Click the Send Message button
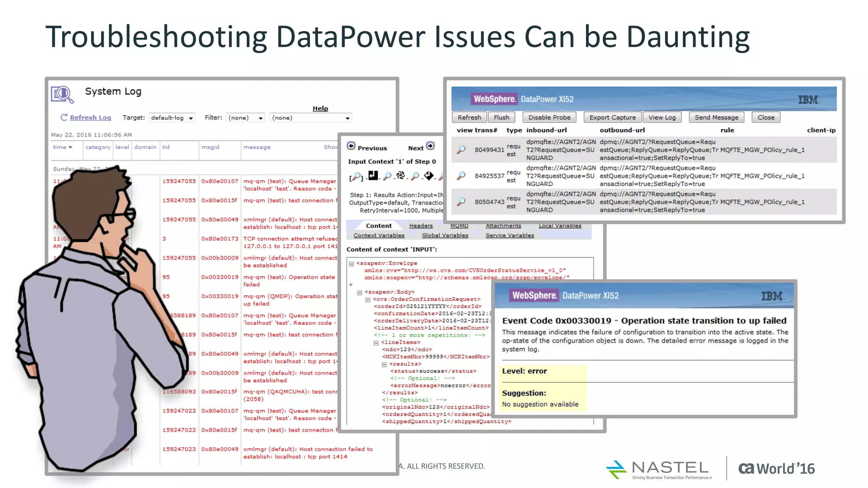Viewport: 868px width, 488px height. tap(716, 117)
